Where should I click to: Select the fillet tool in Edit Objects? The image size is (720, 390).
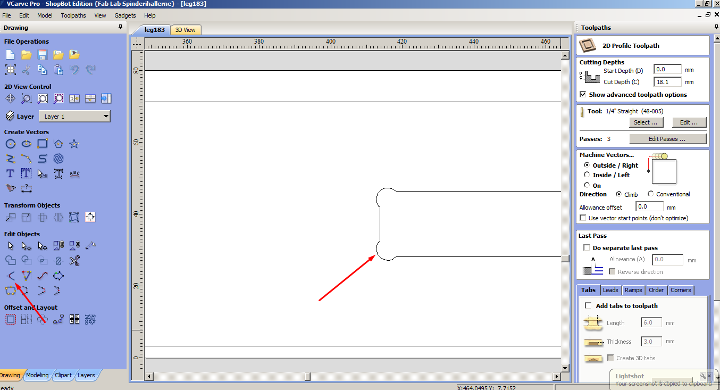point(11,276)
